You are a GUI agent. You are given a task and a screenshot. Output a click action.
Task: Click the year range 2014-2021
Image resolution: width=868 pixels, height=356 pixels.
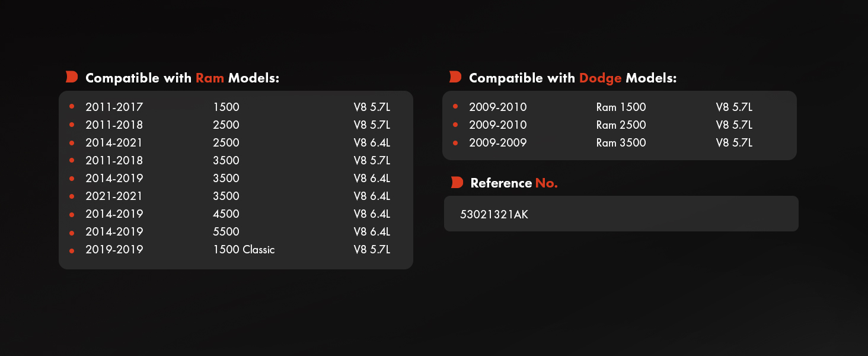coord(114,143)
